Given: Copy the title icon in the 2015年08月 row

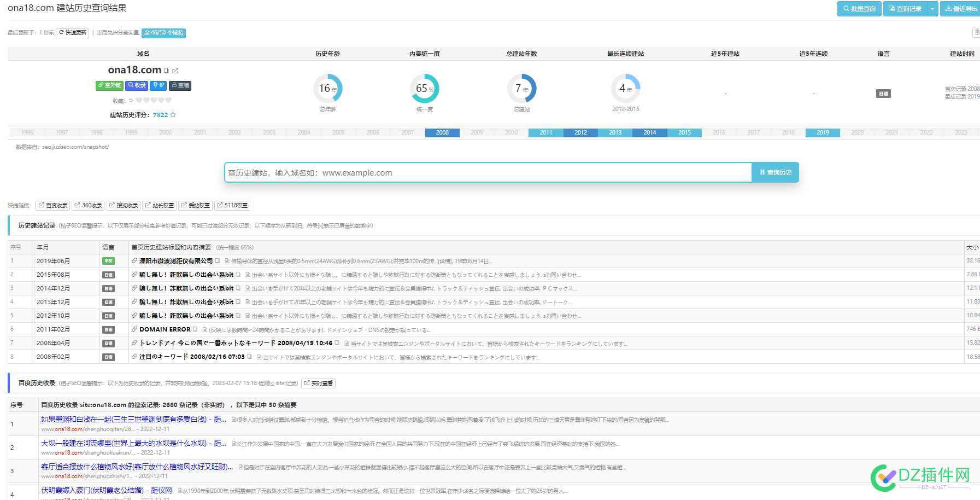Looking at the screenshot, I should point(238,275).
